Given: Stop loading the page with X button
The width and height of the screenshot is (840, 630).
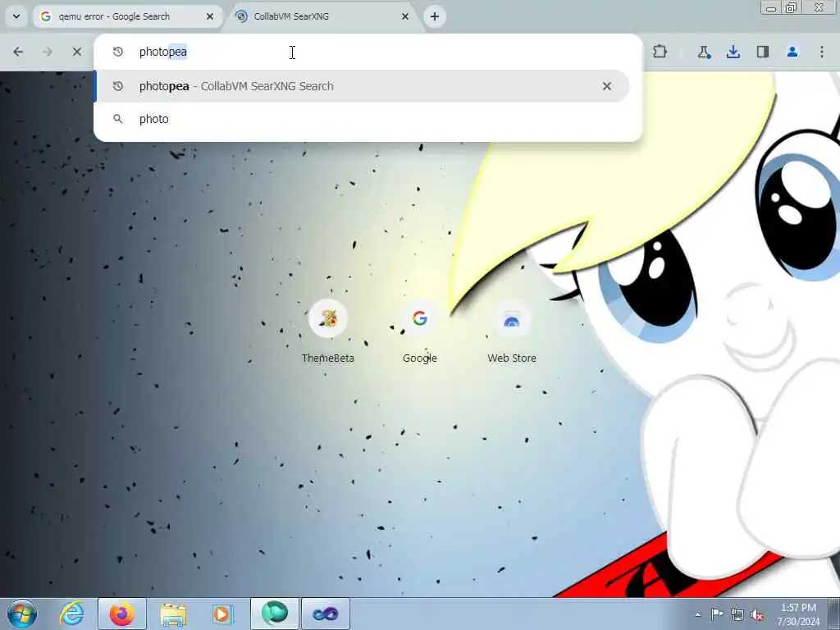Looking at the screenshot, I should 77,52.
